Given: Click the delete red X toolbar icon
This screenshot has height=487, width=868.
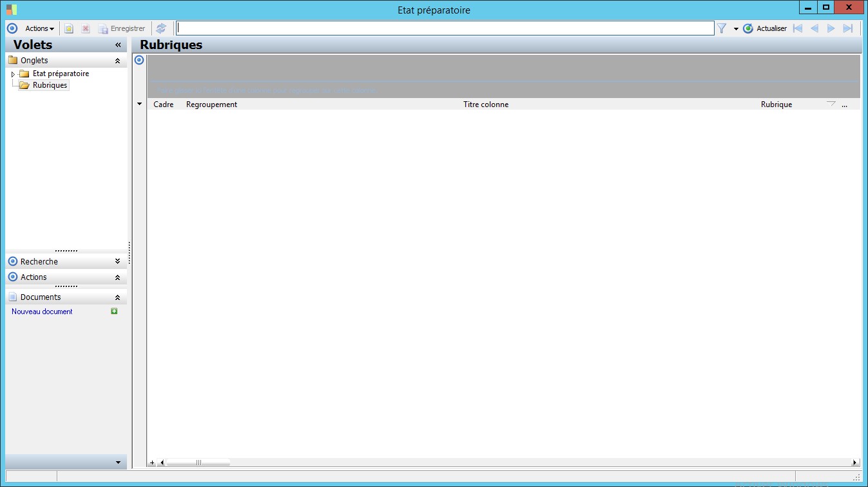Looking at the screenshot, I should coord(85,28).
